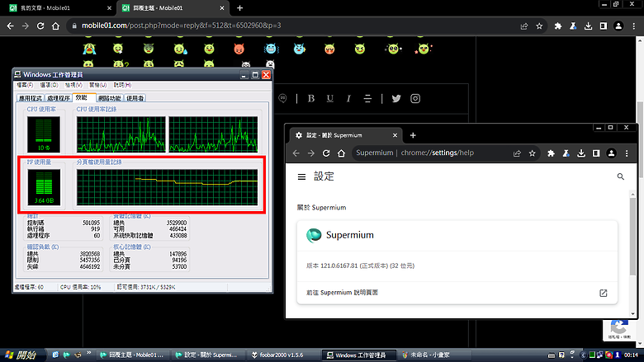The width and height of the screenshot is (644, 362).
Task: Open a new tab in Mobile01 browser
Action: click(x=240, y=8)
